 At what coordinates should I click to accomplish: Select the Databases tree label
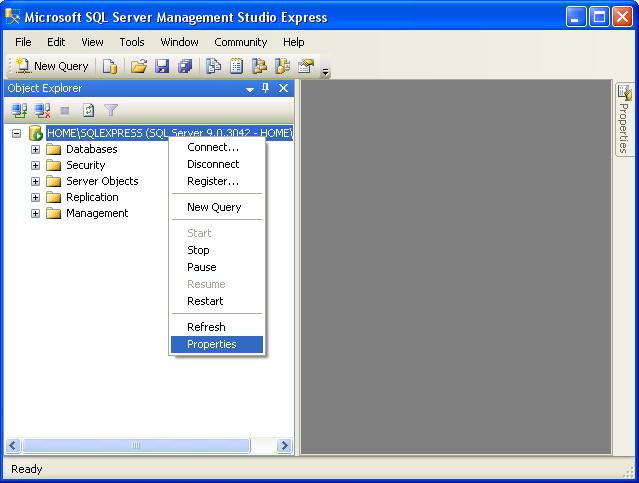pyautogui.click(x=92, y=149)
